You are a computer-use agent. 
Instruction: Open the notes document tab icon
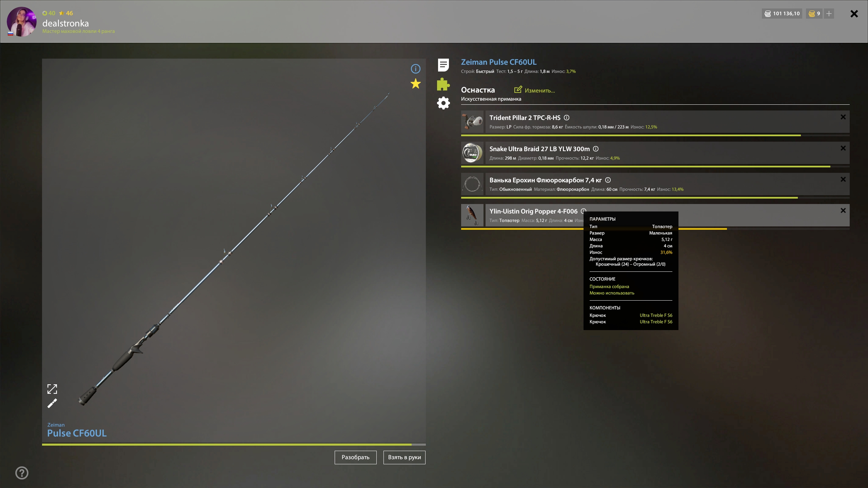(x=443, y=65)
